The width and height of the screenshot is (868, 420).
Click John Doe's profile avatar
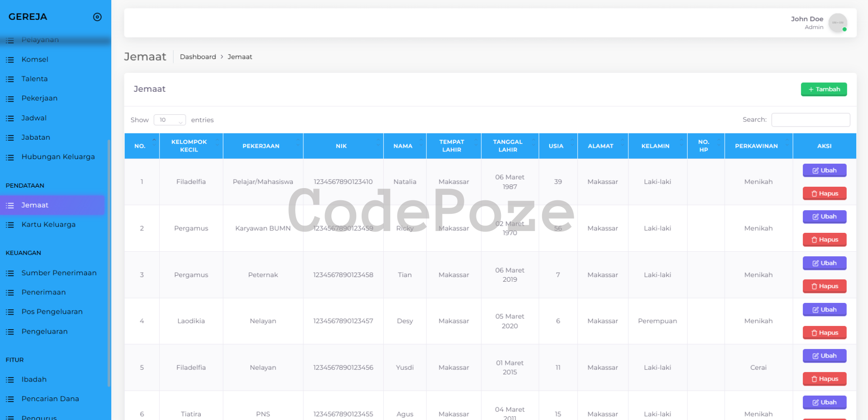click(837, 23)
